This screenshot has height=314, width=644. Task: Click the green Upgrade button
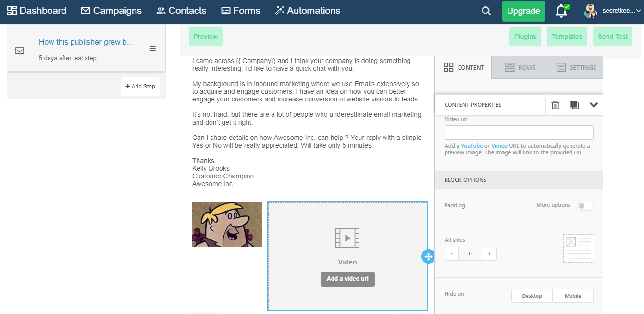523,11
